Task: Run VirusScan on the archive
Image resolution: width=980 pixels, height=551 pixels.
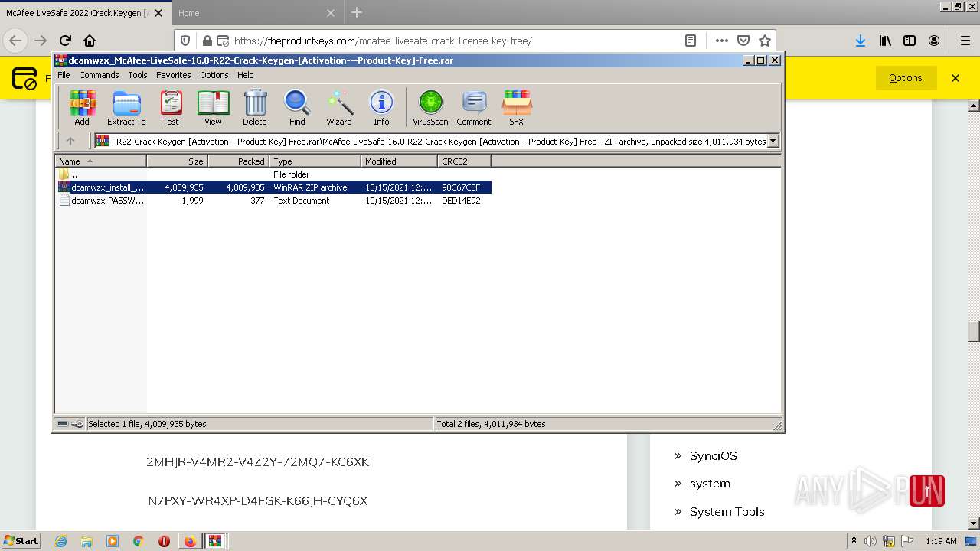Action: [430, 107]
